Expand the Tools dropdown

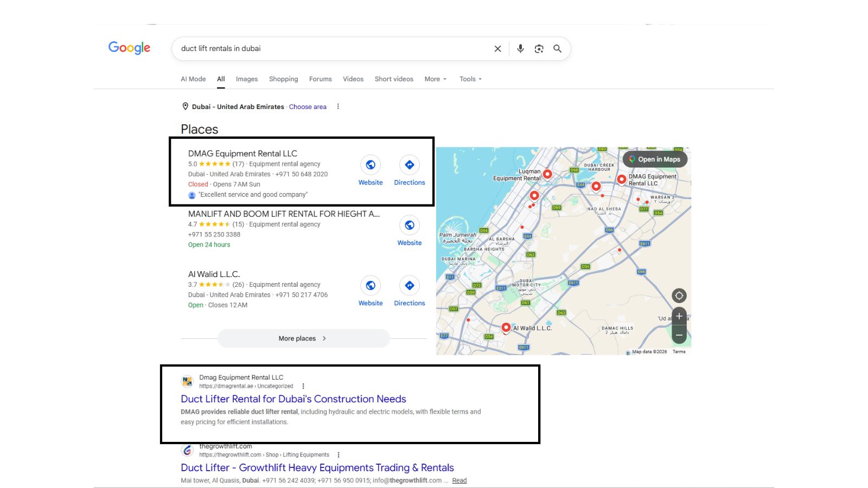(470, 79)
